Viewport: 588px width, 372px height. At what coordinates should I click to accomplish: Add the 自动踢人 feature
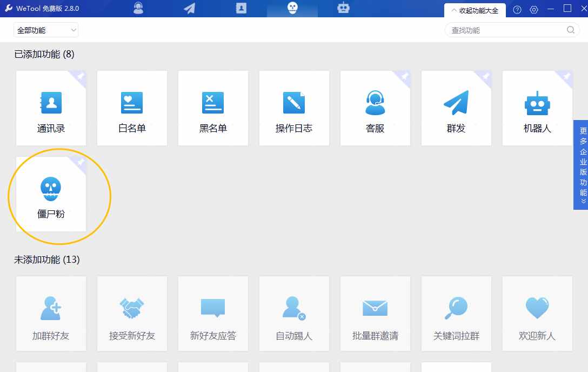coord(294,314)
